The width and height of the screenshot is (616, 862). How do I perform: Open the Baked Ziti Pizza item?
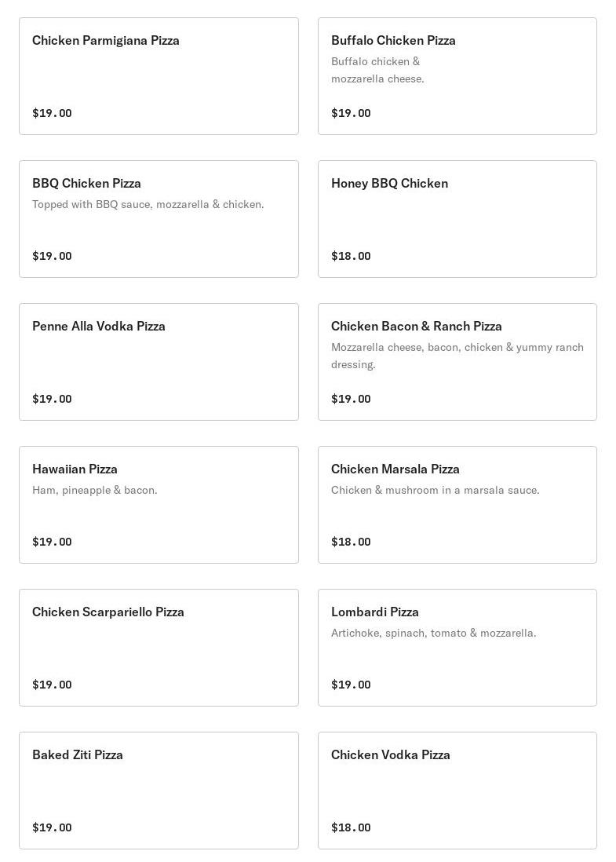tap(159, 791)
